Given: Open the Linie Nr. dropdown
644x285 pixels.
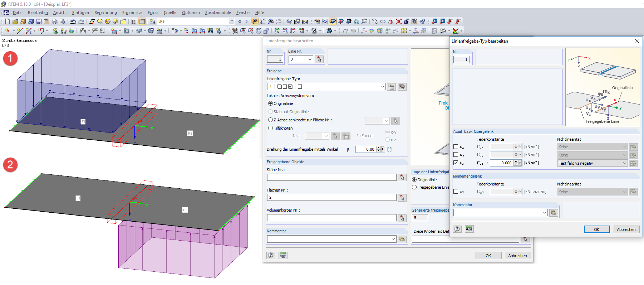Looking at the screenshot, I should [310, 59].
